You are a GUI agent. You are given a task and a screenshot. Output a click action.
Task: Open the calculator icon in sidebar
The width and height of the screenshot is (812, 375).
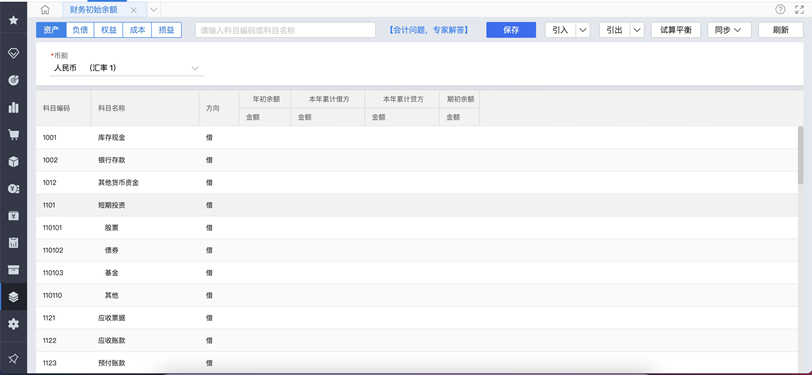pos(13,242)
